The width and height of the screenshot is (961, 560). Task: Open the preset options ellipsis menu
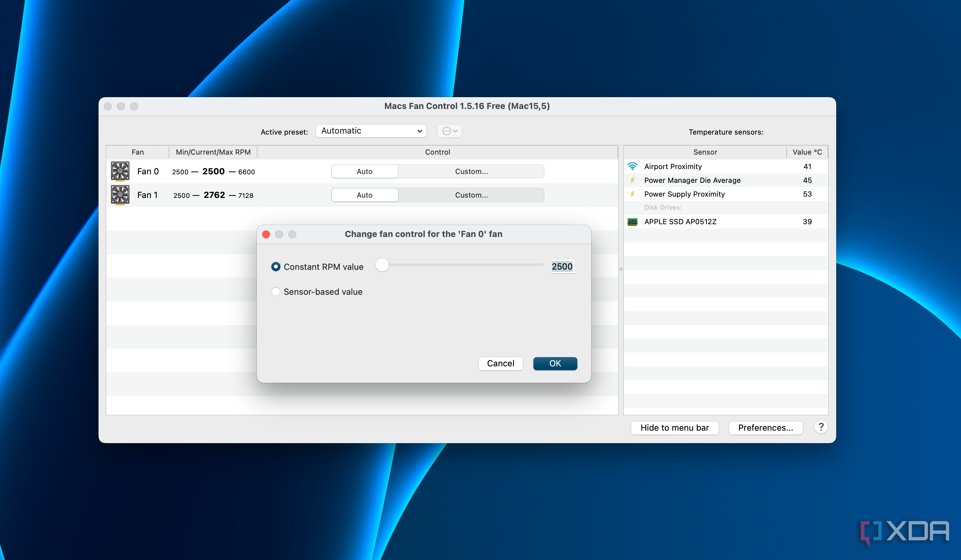pos(449,131)
